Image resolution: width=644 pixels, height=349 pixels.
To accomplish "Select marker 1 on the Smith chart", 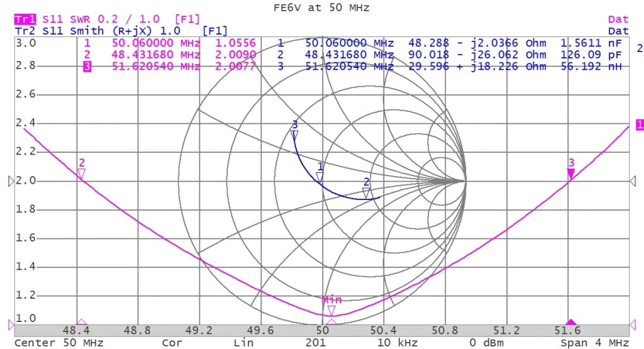I will [x=320, y=177].
